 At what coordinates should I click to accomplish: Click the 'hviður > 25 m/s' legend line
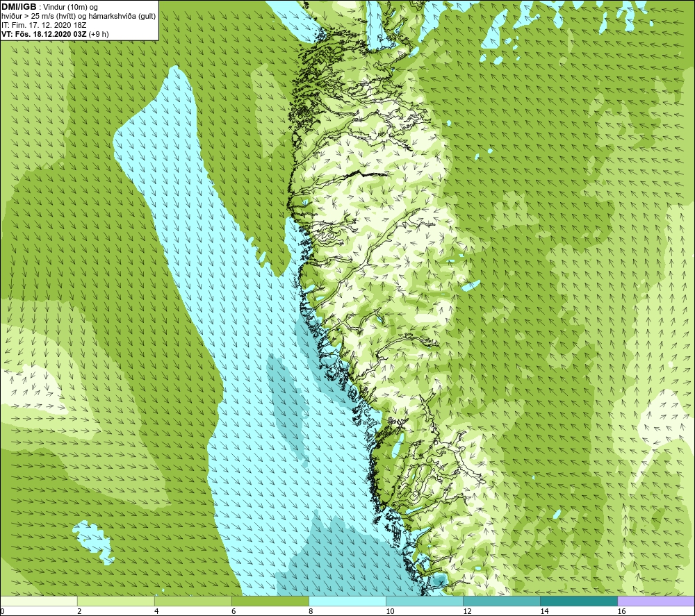[79, 17]
